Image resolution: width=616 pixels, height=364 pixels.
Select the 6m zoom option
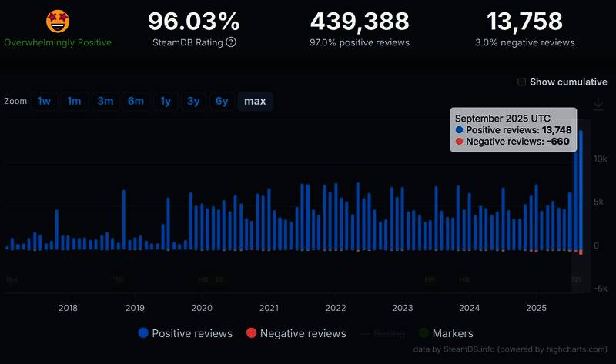(136, 101)
